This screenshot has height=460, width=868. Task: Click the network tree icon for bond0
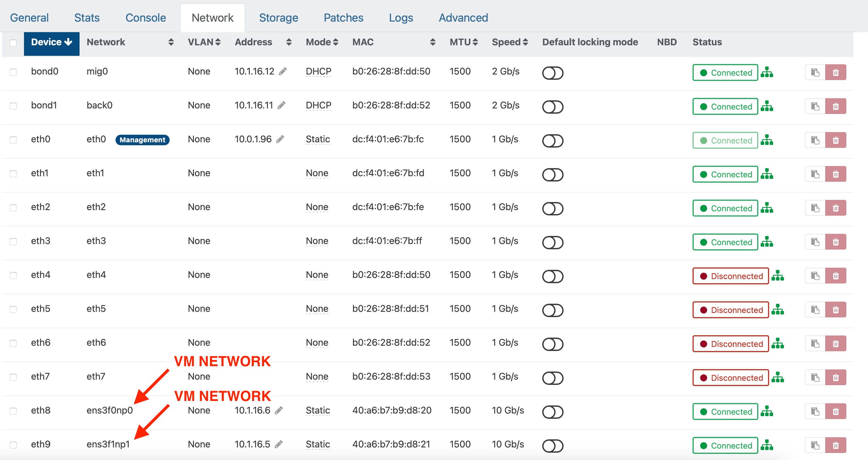click(x=767, y=72)
